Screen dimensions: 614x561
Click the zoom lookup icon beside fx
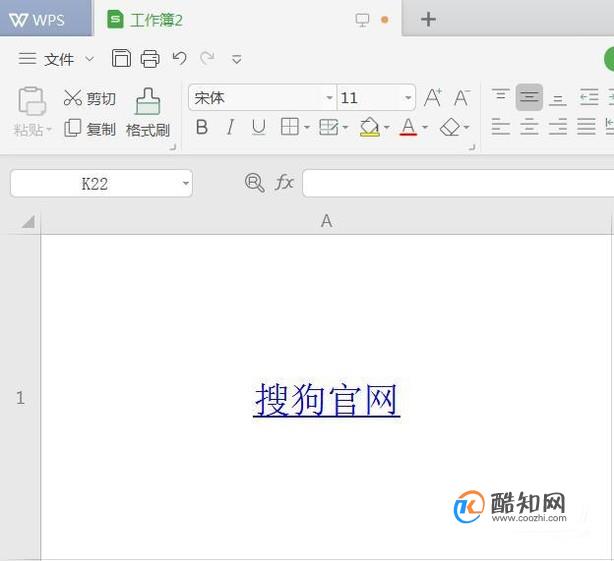pyautogui.click(x=255, y=182)
